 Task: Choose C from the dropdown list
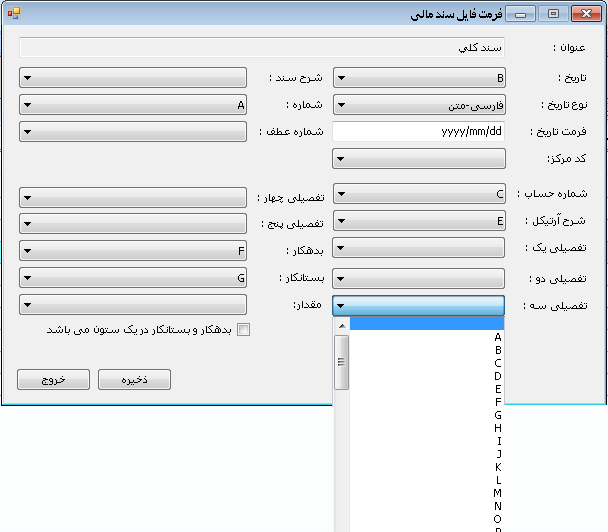tap(427, 363)
